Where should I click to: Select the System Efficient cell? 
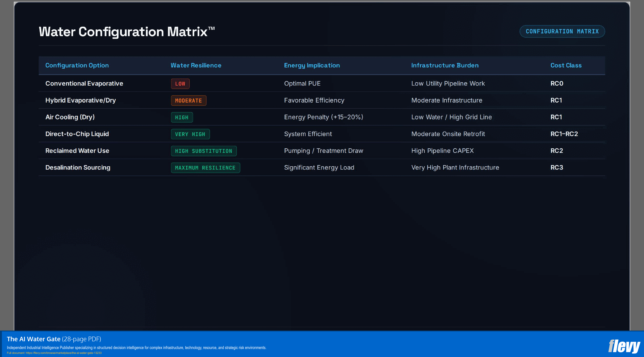308,134
